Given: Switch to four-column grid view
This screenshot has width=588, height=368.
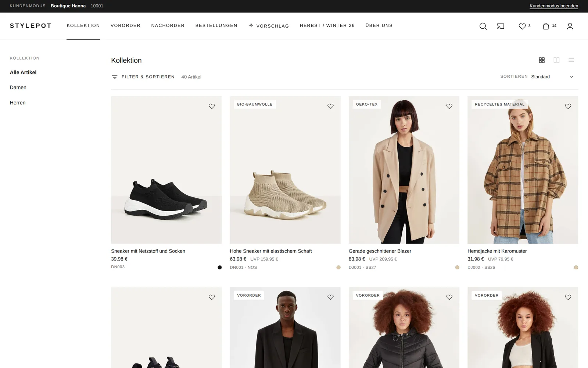Looking at the screenshot, I should (542, 60).
